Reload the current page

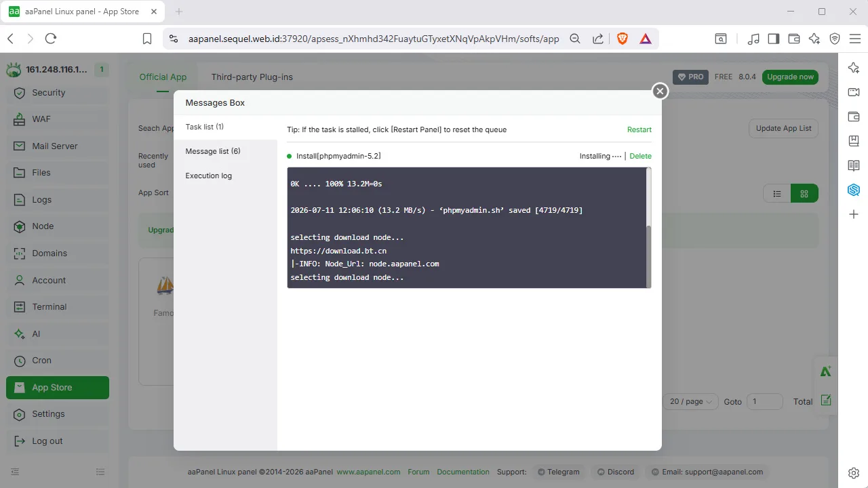(50, 39)
